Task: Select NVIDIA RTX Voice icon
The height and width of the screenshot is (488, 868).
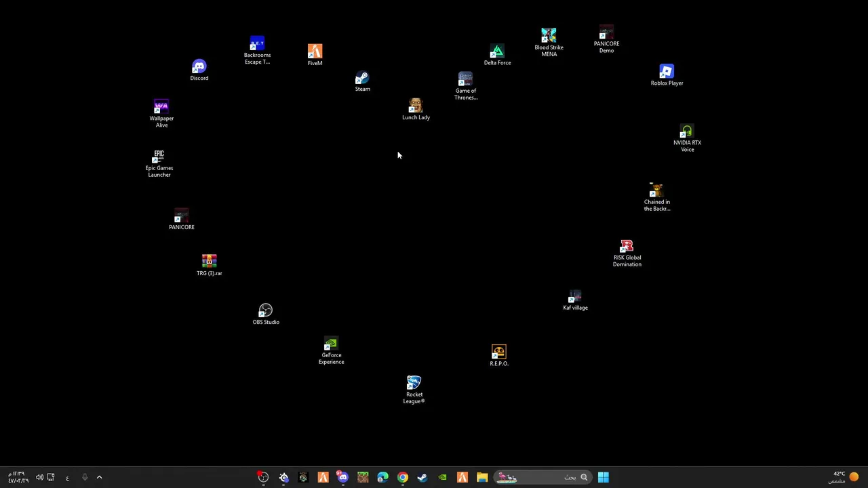Action: [687, 138]
